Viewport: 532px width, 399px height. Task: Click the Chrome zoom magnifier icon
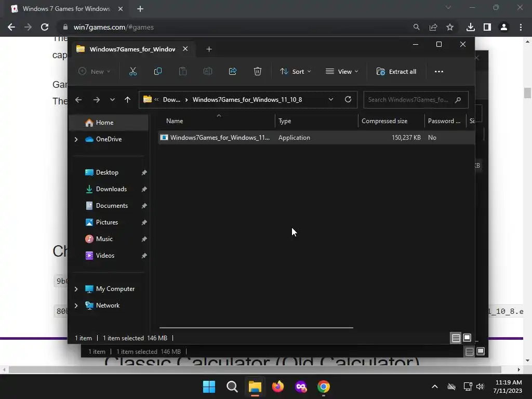(x=416, y=27)
